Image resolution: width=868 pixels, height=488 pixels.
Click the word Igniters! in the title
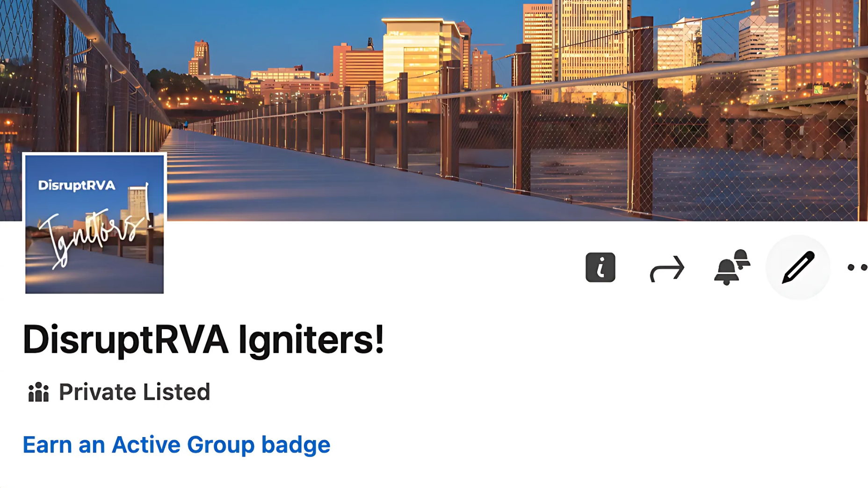311,339
